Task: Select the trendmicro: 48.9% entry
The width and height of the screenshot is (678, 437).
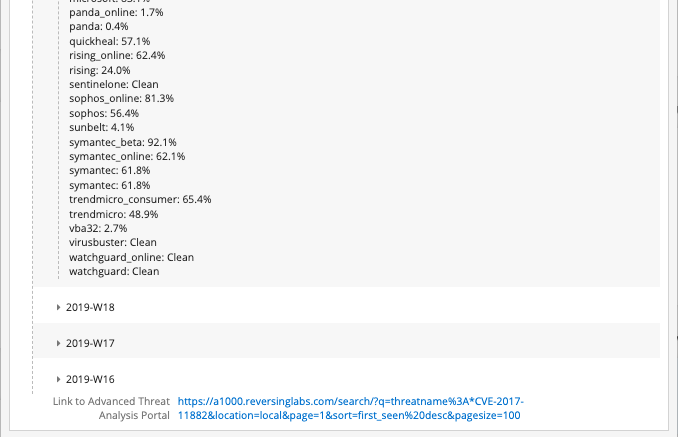Action: point(114,214)
